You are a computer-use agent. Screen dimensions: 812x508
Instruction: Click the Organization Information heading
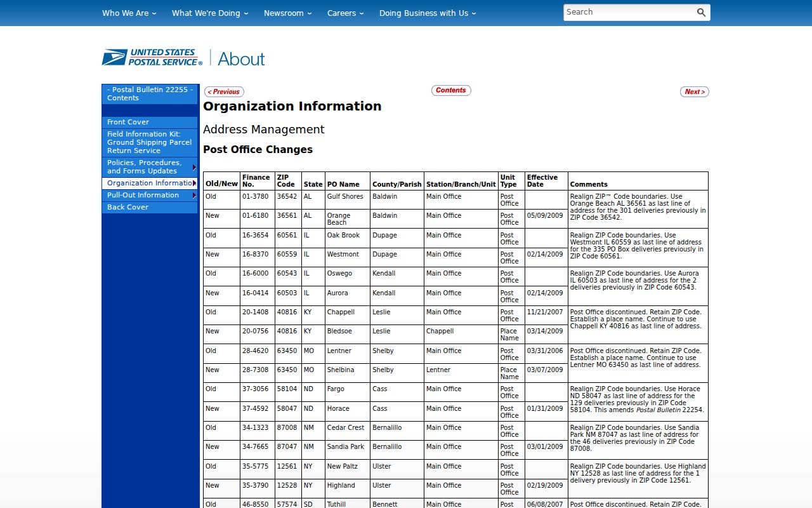coord(292,106)
